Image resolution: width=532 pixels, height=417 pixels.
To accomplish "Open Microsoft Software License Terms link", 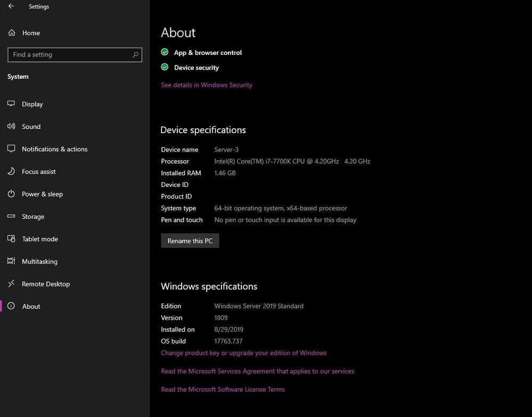I will point(223,389).
